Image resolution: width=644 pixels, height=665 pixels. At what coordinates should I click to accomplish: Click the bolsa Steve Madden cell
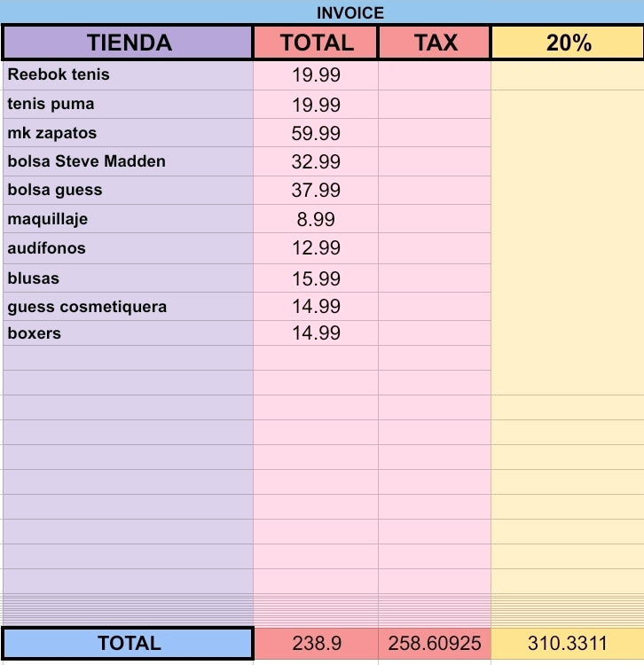(x=128, y=161)
